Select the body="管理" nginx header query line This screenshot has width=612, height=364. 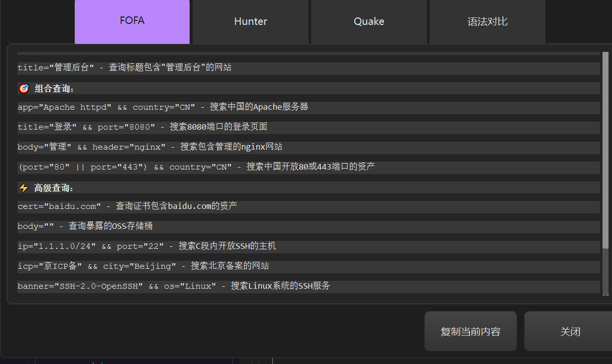tap(150, 147)
